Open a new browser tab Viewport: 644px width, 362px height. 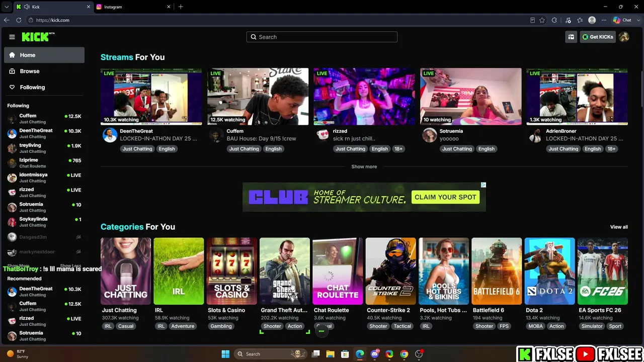click(181, 7)
